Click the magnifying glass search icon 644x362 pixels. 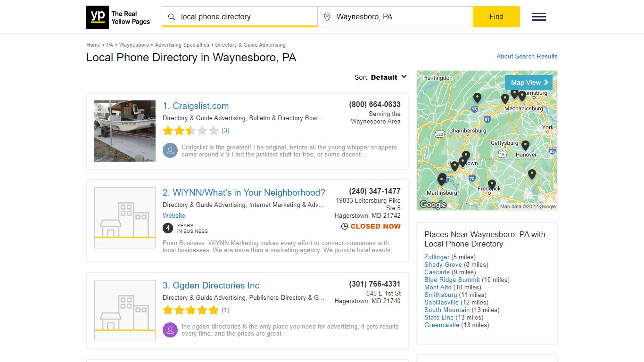coord(172,17)
